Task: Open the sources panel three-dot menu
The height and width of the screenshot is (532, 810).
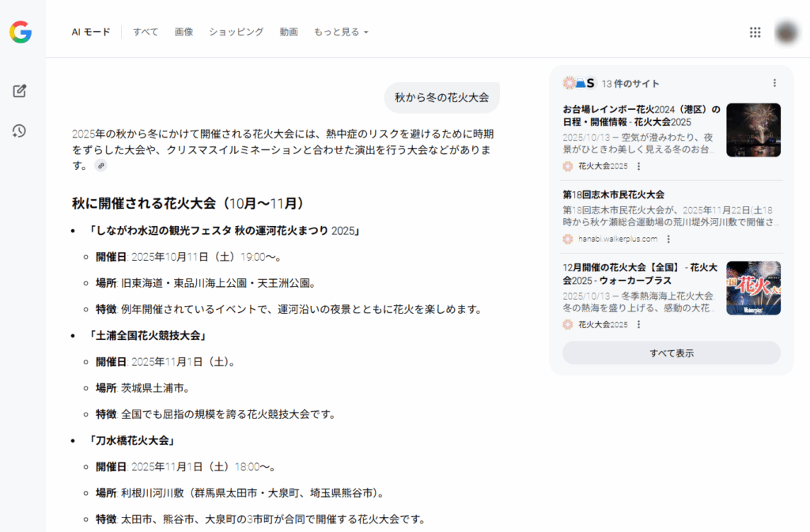Action: pyautogui.click(x=774, y=83)
